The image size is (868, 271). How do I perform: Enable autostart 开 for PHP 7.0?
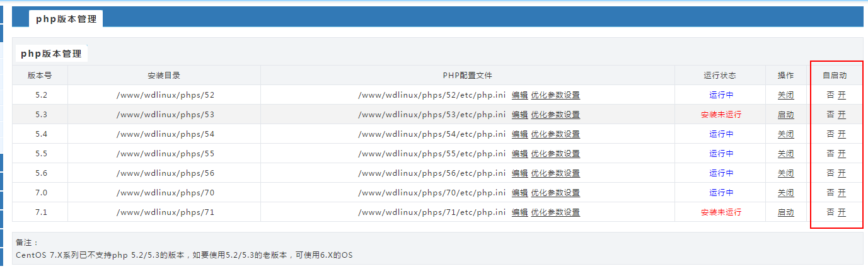pos(842,193)
